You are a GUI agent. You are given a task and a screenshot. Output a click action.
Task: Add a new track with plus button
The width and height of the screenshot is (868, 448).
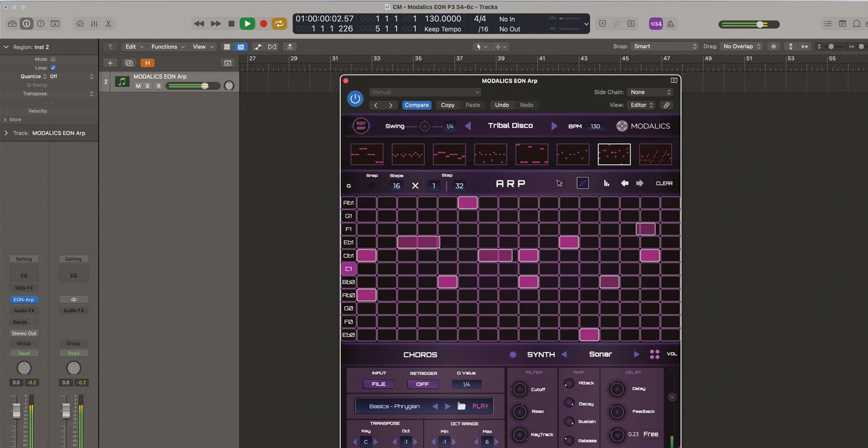point(110,63)
